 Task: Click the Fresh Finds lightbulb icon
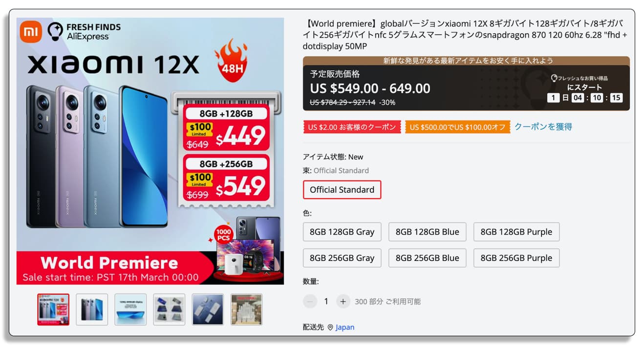(x=55, y=31)
